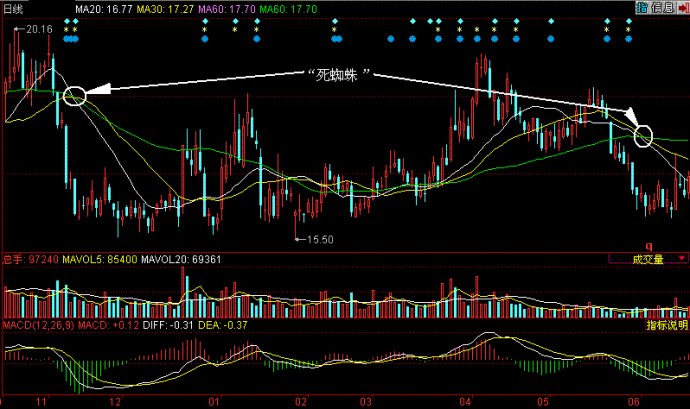Click the 05 month marker on time axis
The image size is (690, 409).
pyautogui.click(x=543, y=402)
